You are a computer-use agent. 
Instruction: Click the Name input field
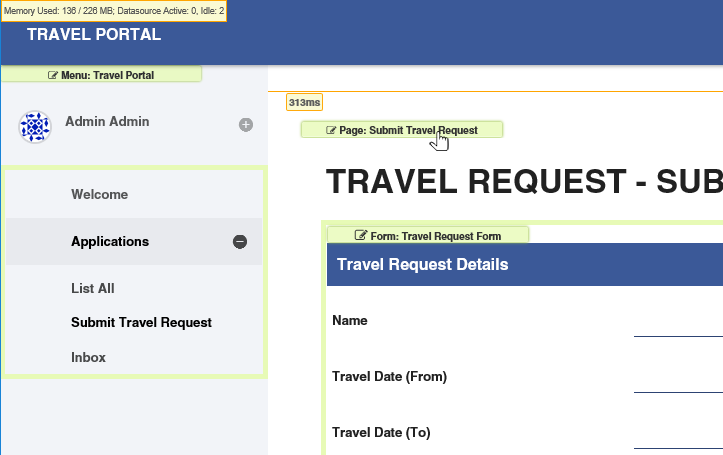tap(678, 324)
